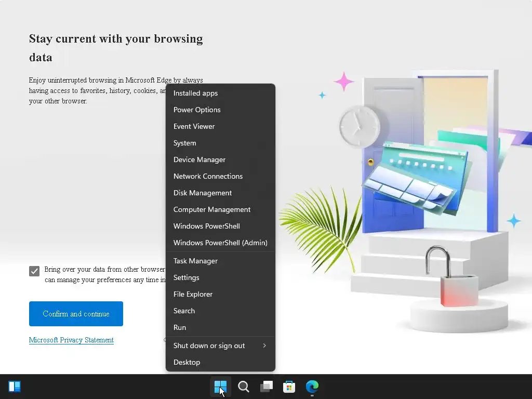Launch Disk Management
The width and height of the screenshot is (532, 399).
click(220, 193)
